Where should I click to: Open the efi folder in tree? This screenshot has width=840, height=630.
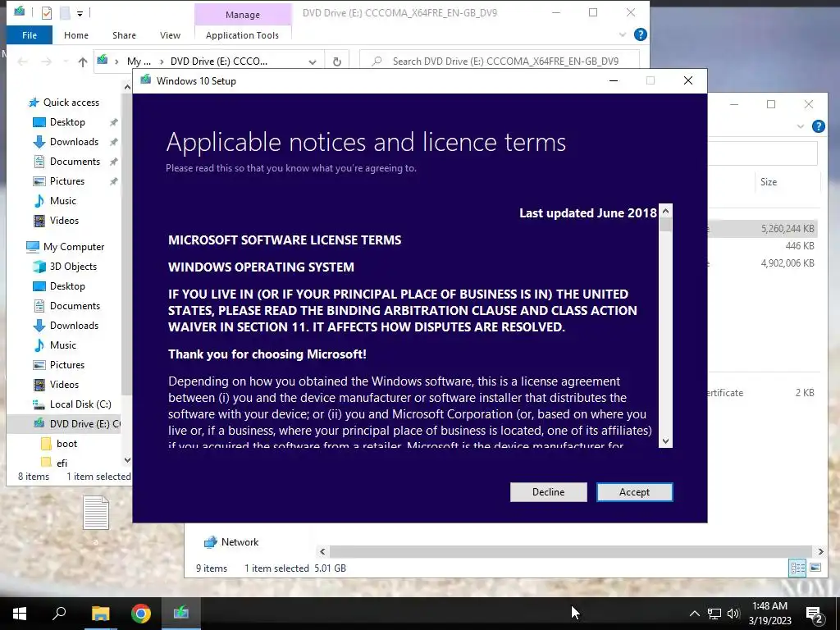pyautogui.click(x=62, y=463)
